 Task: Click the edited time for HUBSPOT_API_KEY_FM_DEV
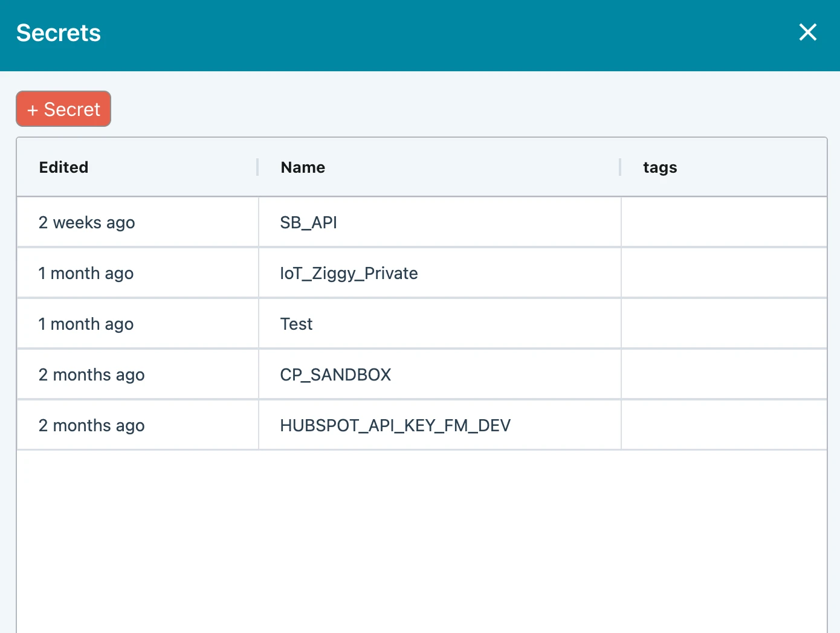coord(91,426)
